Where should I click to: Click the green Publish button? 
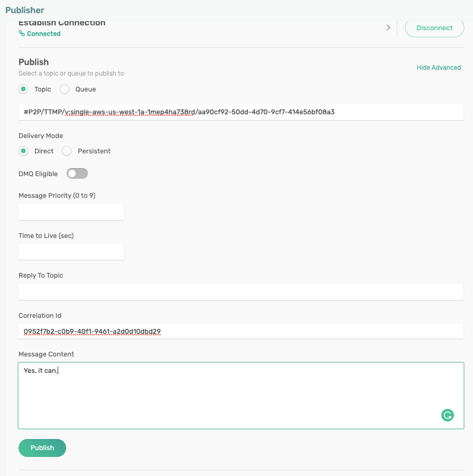(x=42, y=448)
